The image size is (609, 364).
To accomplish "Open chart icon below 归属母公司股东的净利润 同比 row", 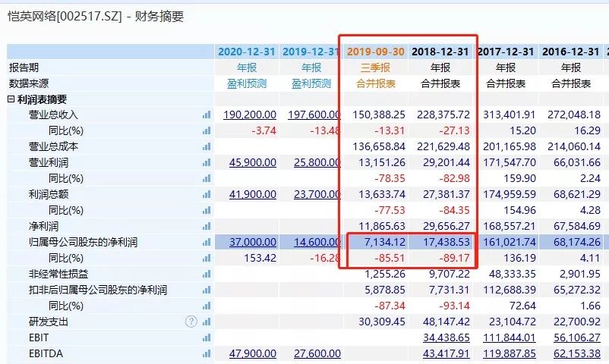I will point(207,258).
